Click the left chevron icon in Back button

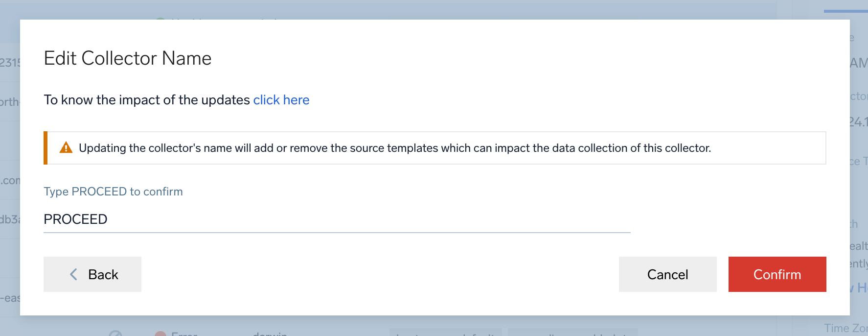74,274
